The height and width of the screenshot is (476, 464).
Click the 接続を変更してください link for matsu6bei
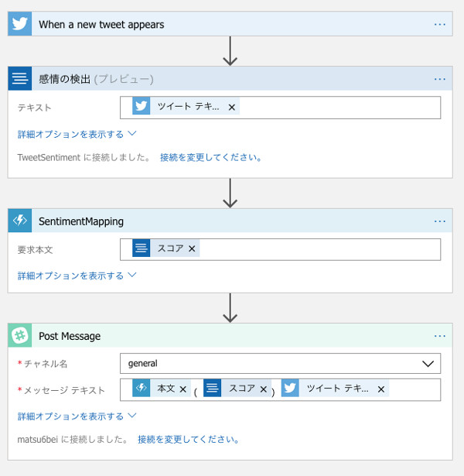click(188, 440)
